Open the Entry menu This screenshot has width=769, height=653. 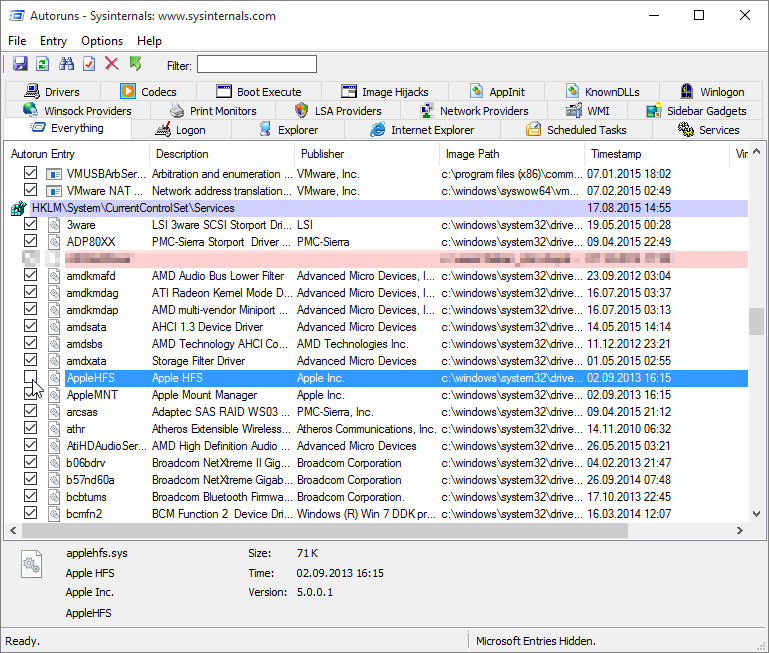coord(53,41)
